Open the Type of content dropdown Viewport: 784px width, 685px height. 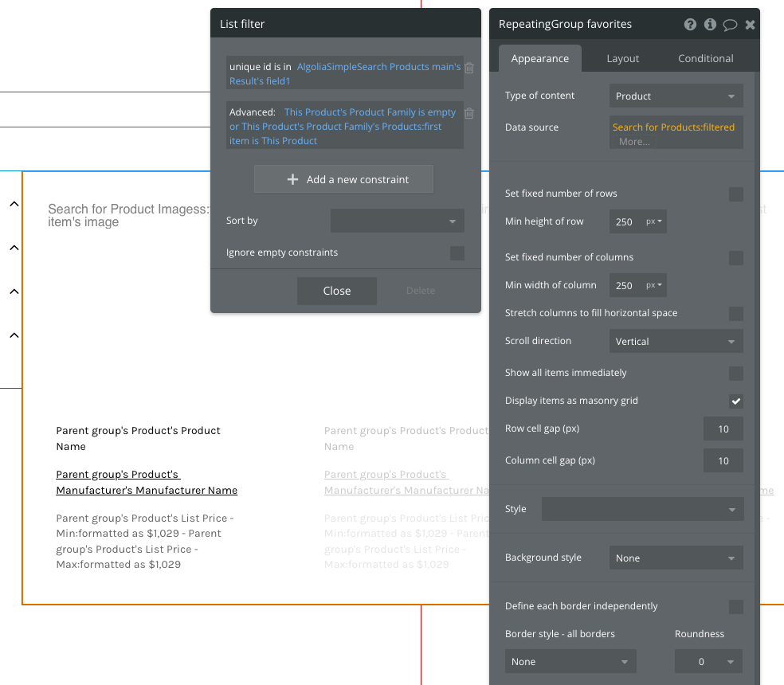[676, 96]
